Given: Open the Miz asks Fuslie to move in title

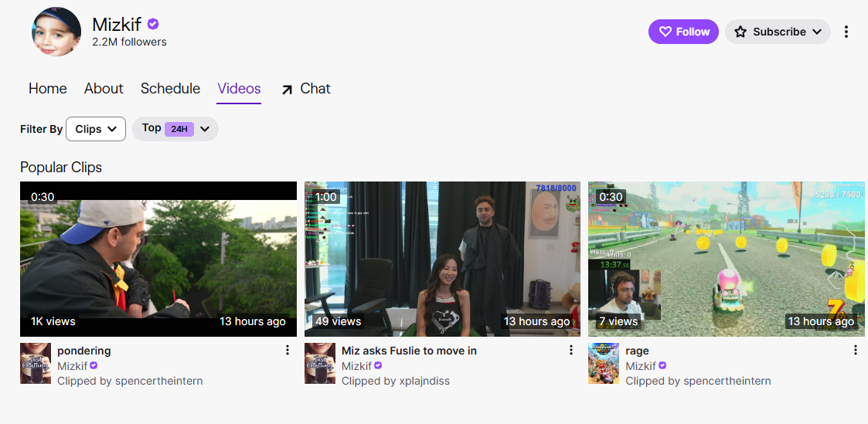Looking at the screenshot, I should tap(409, 351).
